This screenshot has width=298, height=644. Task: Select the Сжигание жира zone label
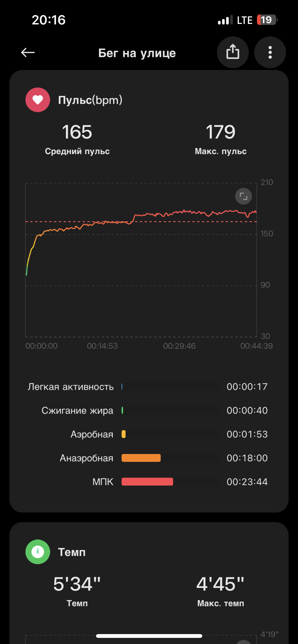[77, 411]
